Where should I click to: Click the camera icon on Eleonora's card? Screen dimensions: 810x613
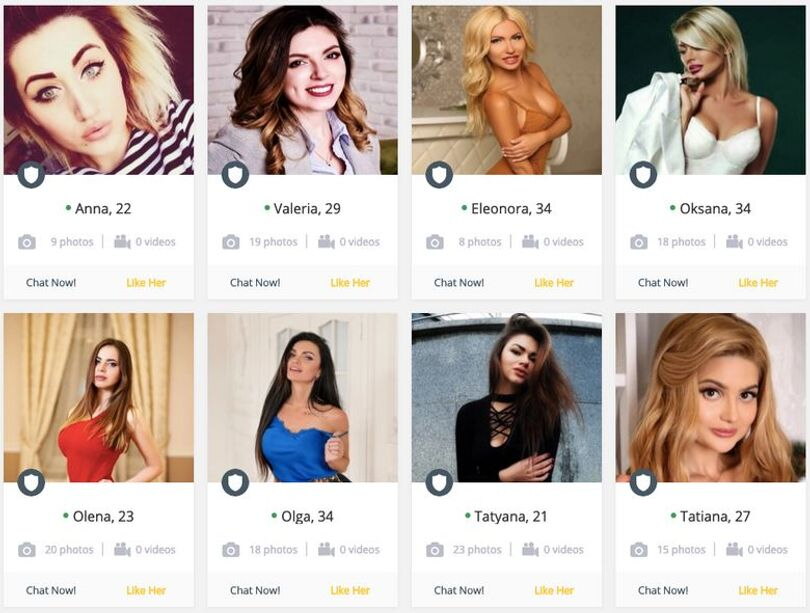[x=435, y=242]
